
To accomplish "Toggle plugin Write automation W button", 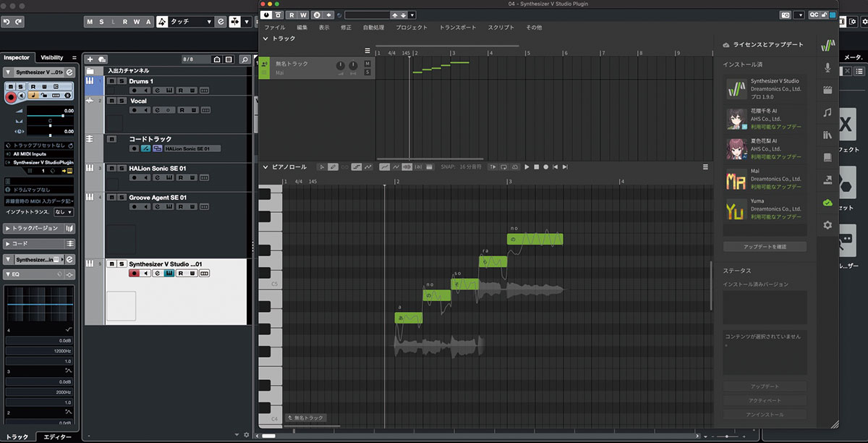I will [302, 14].
